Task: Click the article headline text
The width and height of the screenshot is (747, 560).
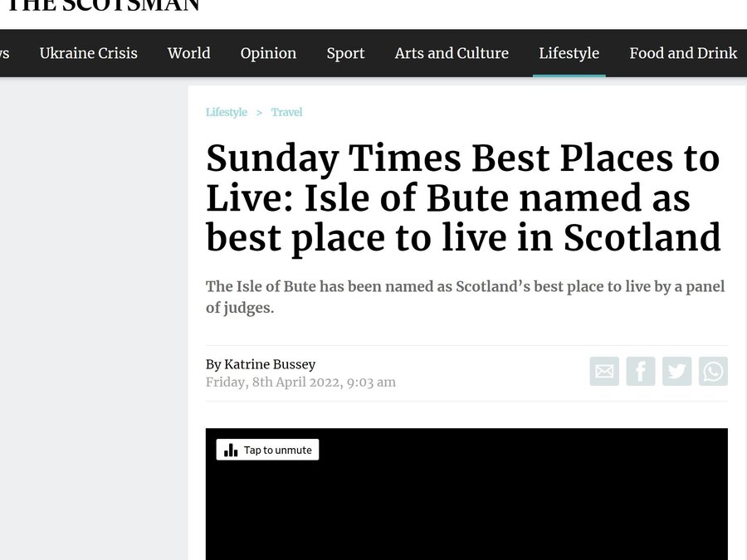Action: point(463,198)
